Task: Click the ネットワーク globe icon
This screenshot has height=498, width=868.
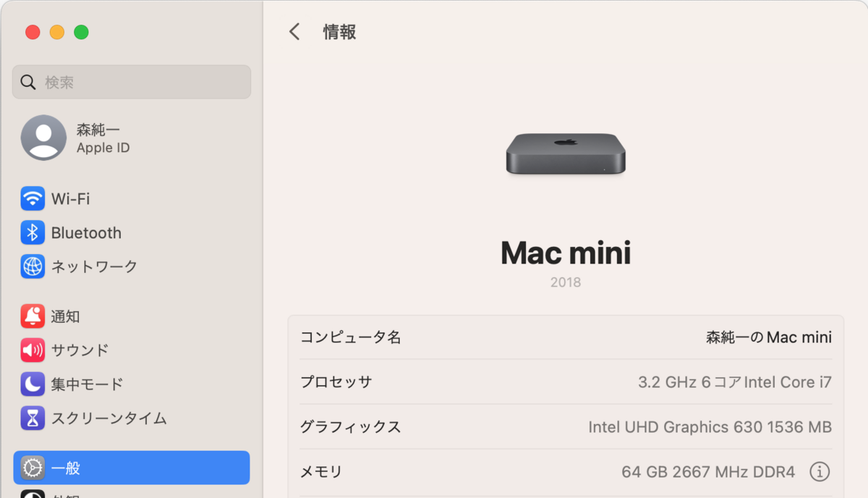Action: tap(33, 266)
